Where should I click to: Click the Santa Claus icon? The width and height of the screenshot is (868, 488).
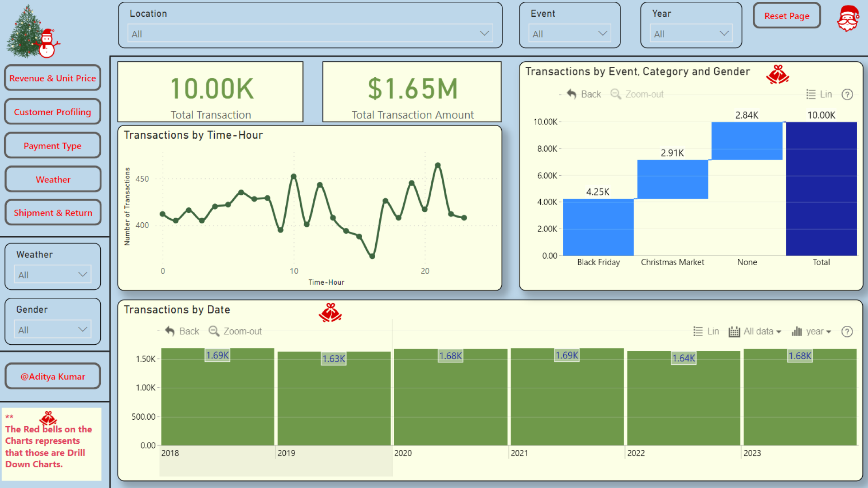tap(848, 19)
